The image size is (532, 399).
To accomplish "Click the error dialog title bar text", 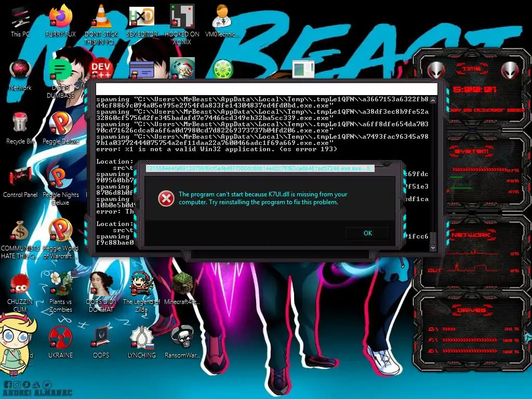I will pyautogui.click(x=260, y=168).
